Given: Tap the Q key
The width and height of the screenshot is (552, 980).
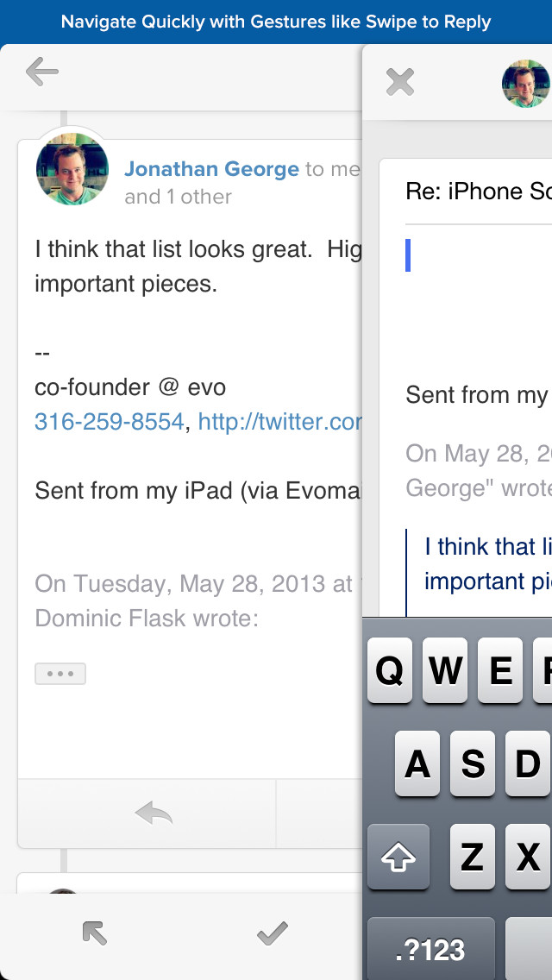Looking at the screenshot, I should coord(390,670).
